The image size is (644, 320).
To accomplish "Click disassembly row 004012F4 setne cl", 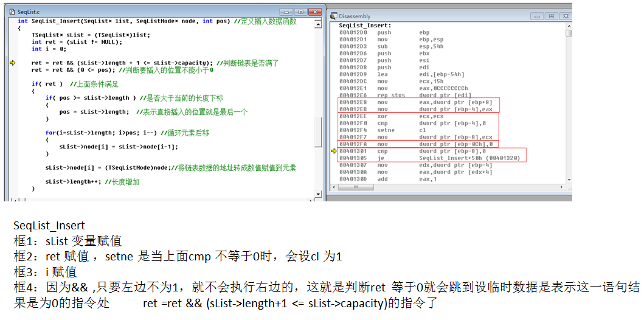I will 383,130.
